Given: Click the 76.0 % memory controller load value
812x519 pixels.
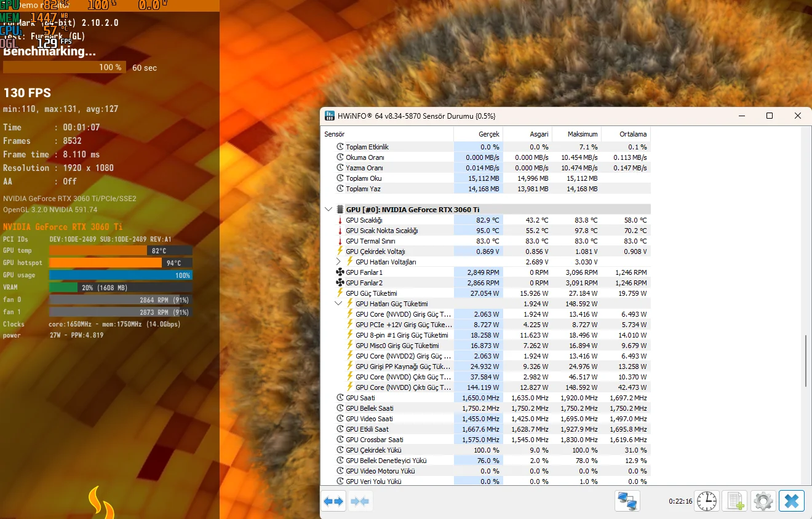Looking at the screenshot, I should click(x=488, y=461).
